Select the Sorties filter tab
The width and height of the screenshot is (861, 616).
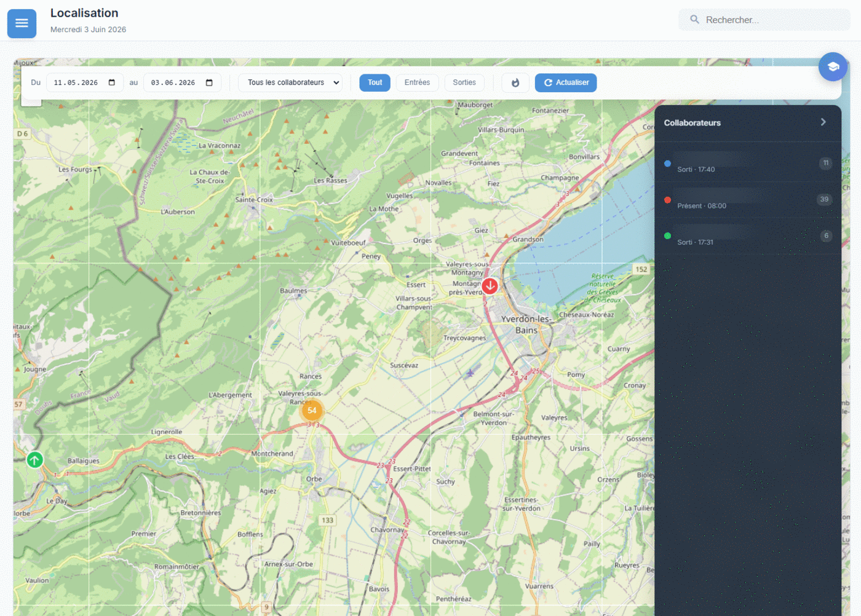tap(464, 82)
